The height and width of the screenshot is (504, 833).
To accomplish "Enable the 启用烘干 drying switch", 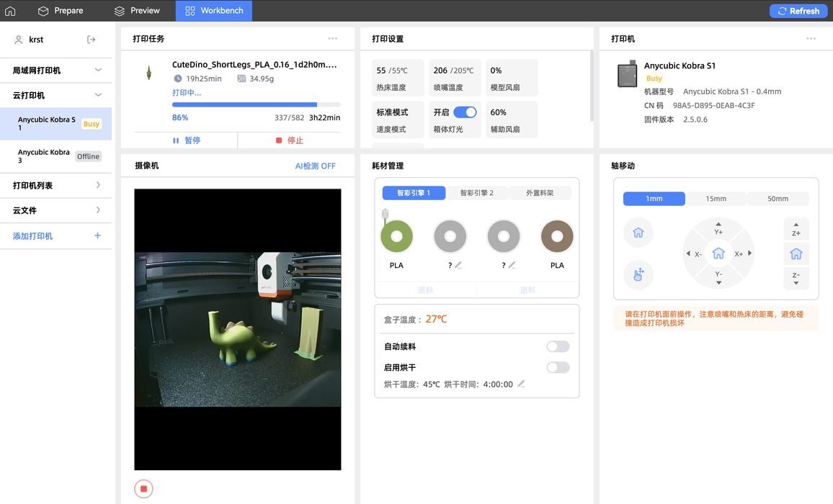I will pos(558,367).
